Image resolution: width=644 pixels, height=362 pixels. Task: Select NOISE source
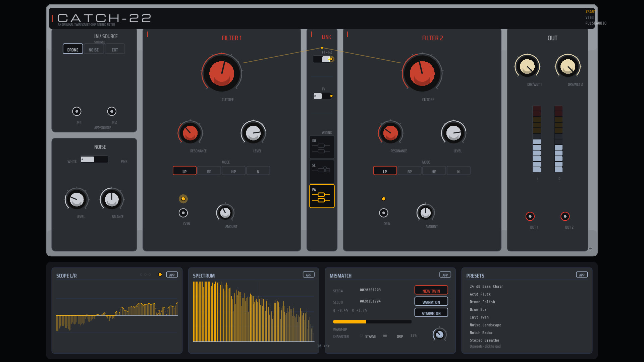tap(94, 49)
